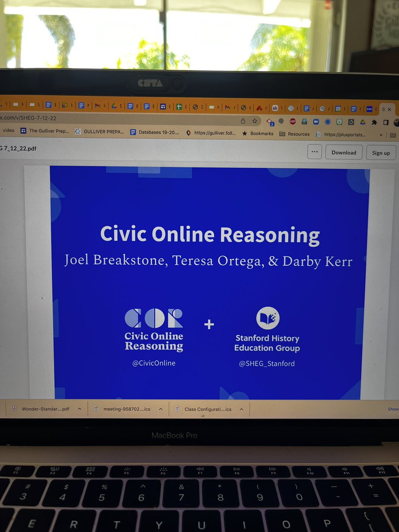Open the extensions puzzle-piece menu
399x532 pixels.
[374, 121]
